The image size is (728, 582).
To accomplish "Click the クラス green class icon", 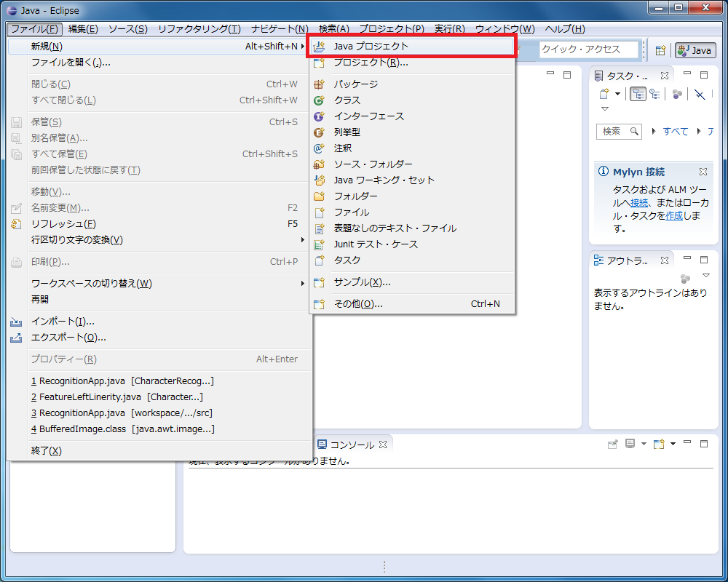I will click(x=319, y=100).
